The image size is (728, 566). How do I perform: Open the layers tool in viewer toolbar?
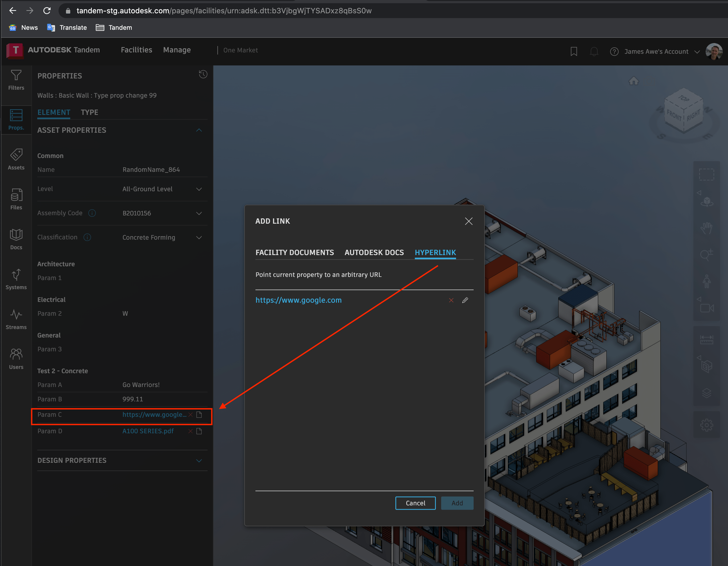coord(706,393)
